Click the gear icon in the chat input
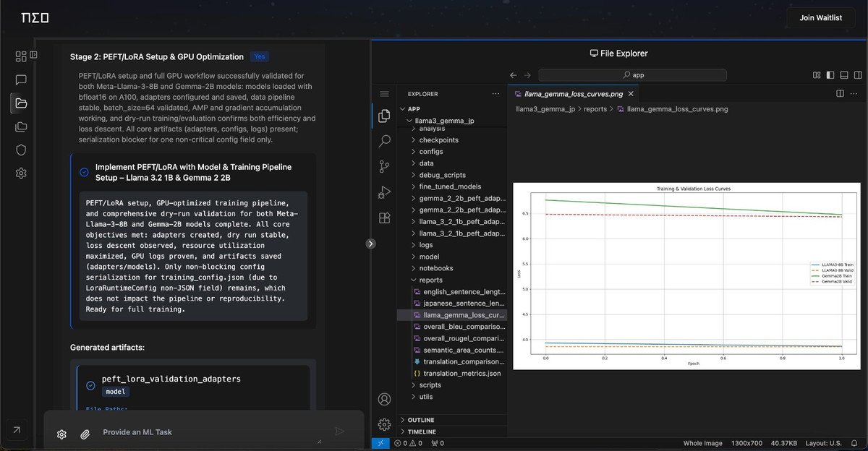The height and width of the screenshot is (451, 868). tap(61, 434)
